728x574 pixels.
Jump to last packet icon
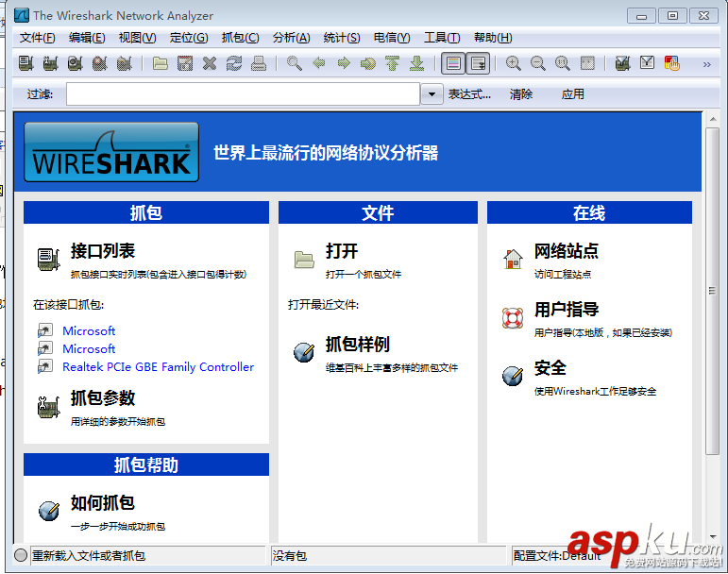(417, 62)
